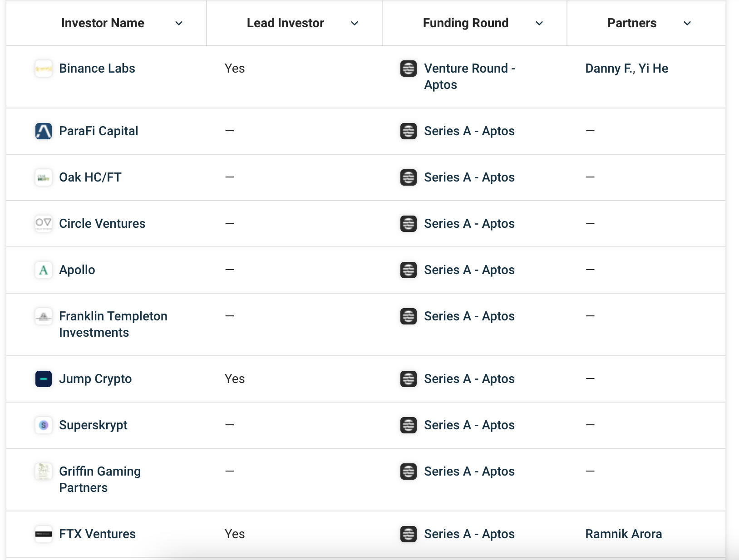Open the Danny F. partner link

pos(609,69)
